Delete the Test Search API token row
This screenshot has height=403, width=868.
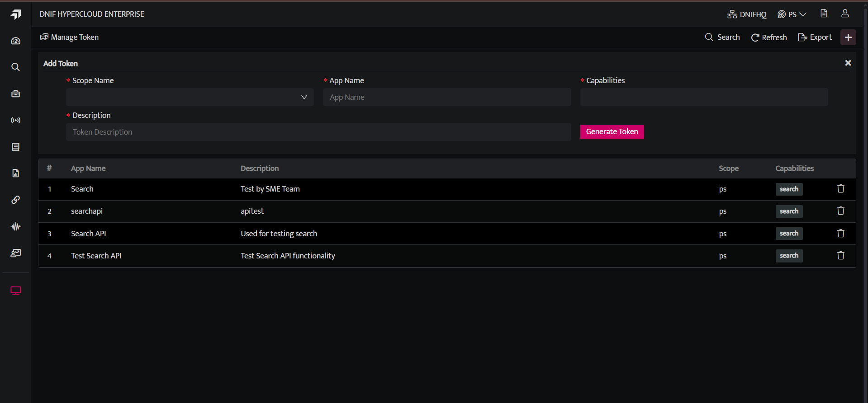coord(841,256)
